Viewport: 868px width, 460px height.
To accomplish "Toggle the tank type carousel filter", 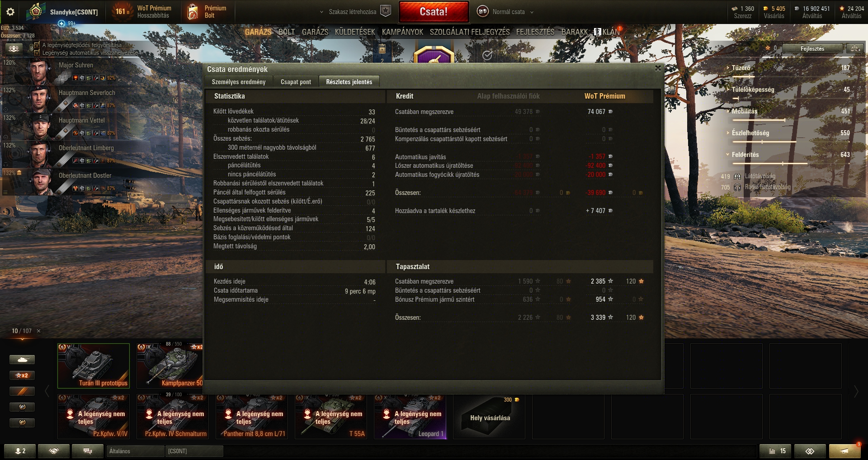I will [22, 360].
